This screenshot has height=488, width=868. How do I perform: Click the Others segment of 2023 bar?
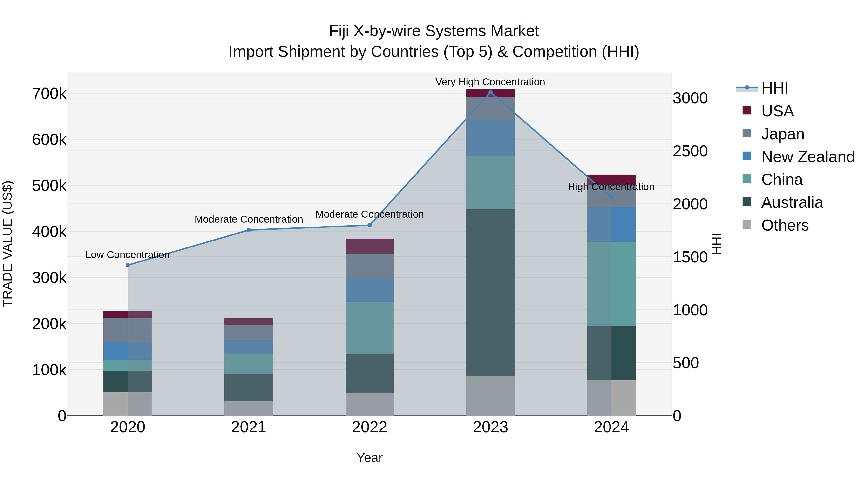coord(491,396)
